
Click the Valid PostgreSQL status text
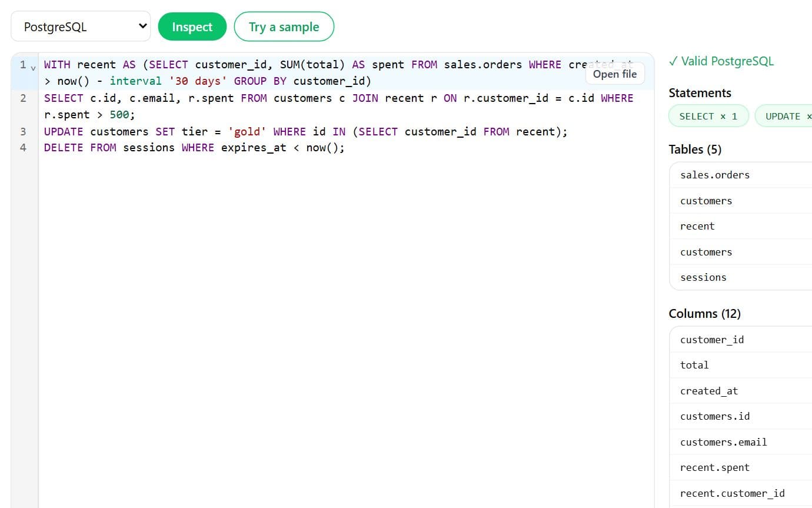(x=721, y=61)
